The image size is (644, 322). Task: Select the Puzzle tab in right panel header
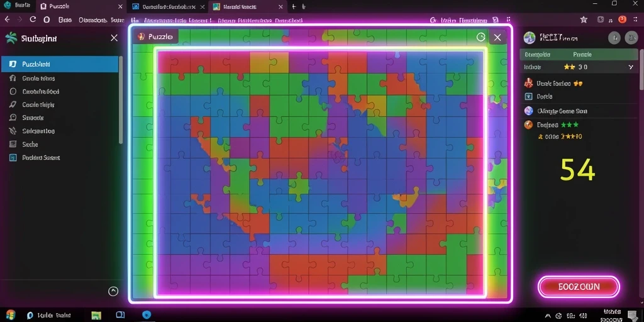[582, 54]
